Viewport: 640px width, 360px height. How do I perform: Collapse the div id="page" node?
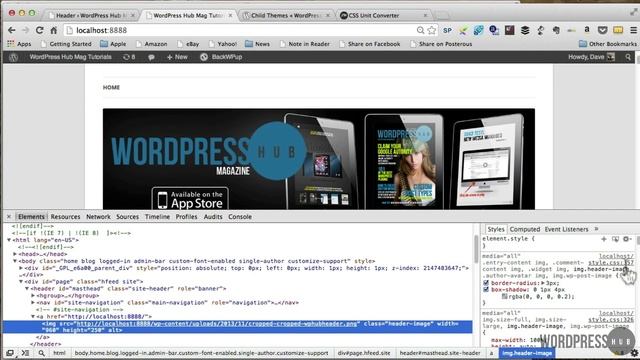21,282
